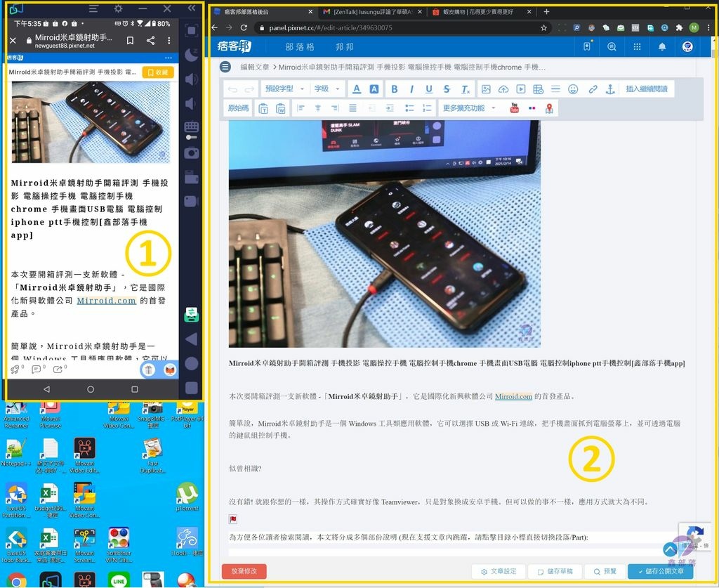Screen dimensions: 719x588
Task: Click 儲存公開文章 to publish
Action: tap(660, 571)
